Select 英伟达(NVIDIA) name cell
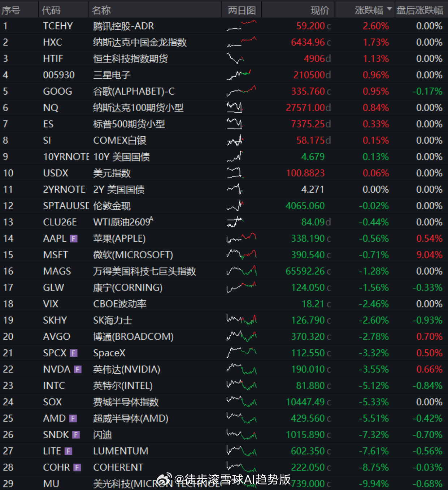The image size is (448, 490). tap(127, 369)
